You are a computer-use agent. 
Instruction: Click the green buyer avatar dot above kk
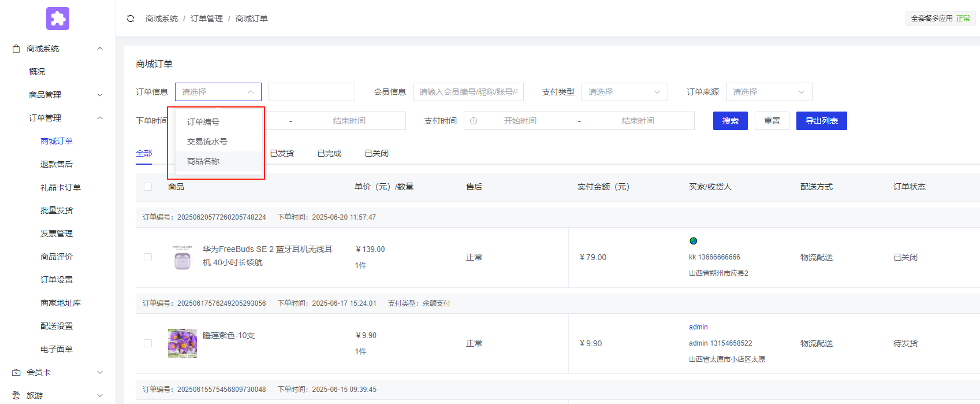click(693, 241)
